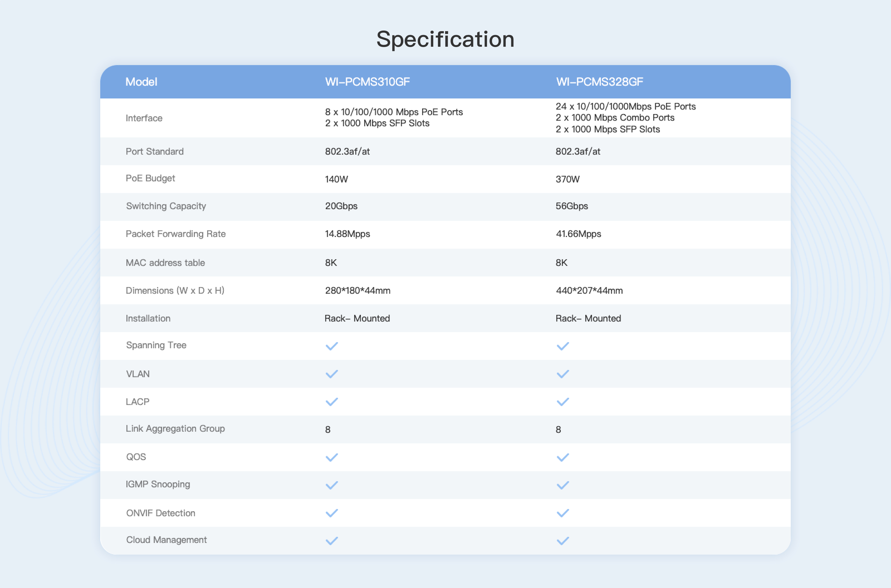Click the Cloud Management checkmark for WI-PCMS328GF
The image size is (891, 588).
(563, 540)
